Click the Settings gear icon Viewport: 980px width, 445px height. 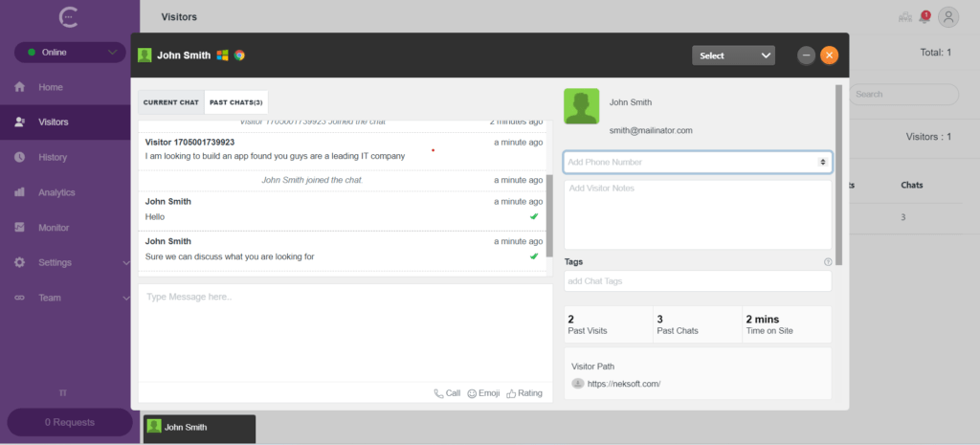[x=19, y=262]
